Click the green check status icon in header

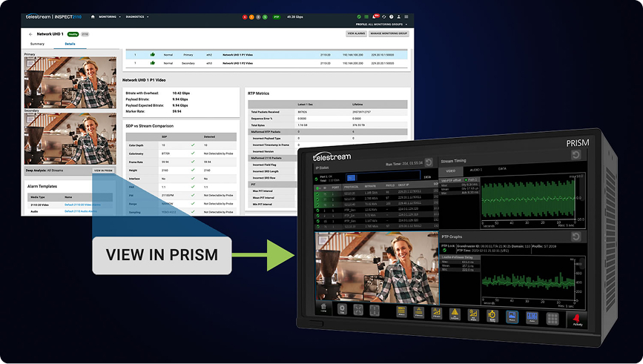point(359,17)
